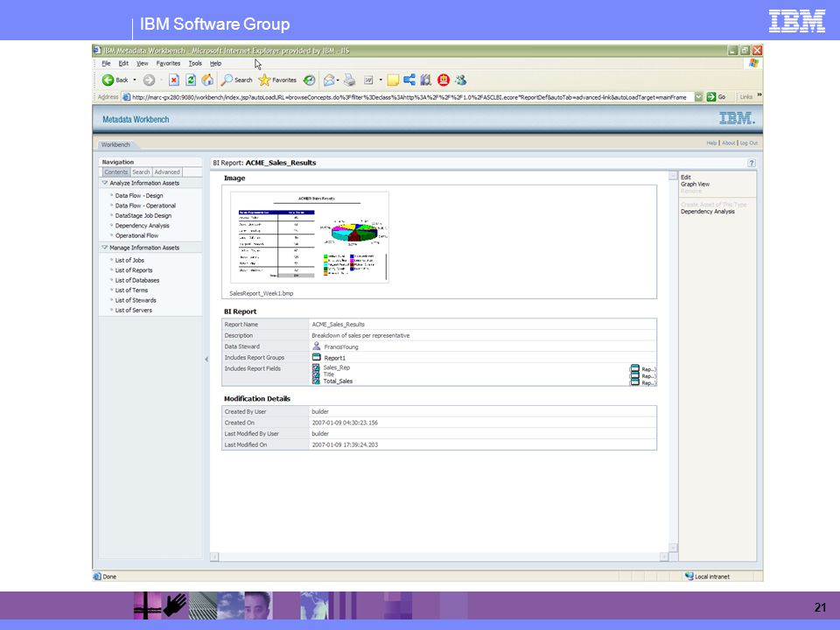Click the question mark help icon
840x630 pixels.
click(x=751, y=163)
